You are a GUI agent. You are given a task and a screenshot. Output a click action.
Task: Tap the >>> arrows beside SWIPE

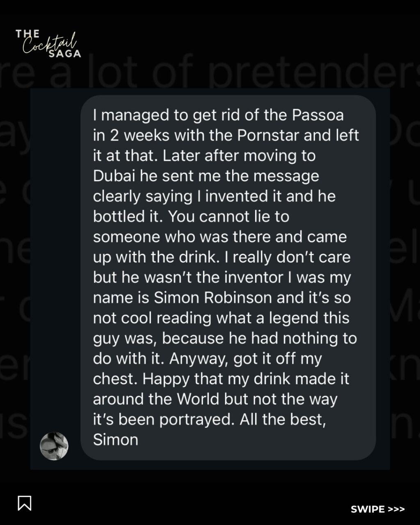(396, 509)
